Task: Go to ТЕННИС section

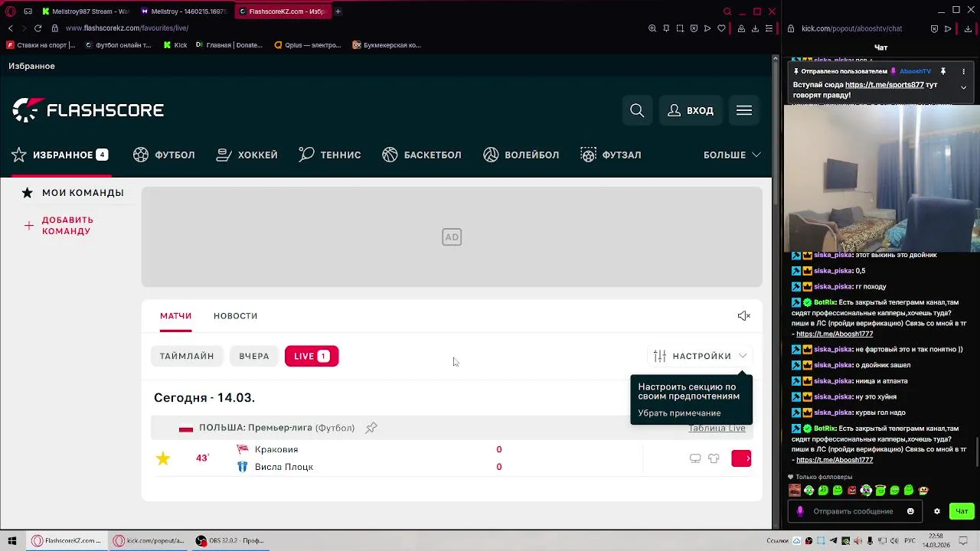Action: [x=330, y=155]
